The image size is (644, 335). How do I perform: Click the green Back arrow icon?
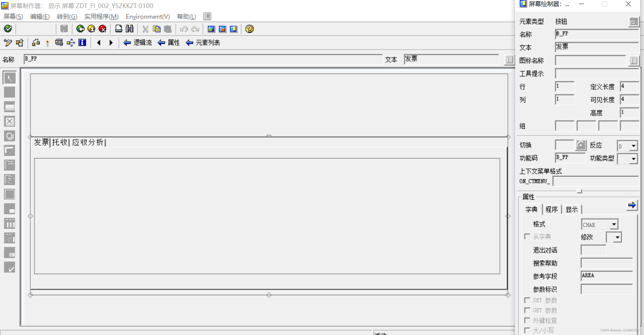click(x=80, y=29)
